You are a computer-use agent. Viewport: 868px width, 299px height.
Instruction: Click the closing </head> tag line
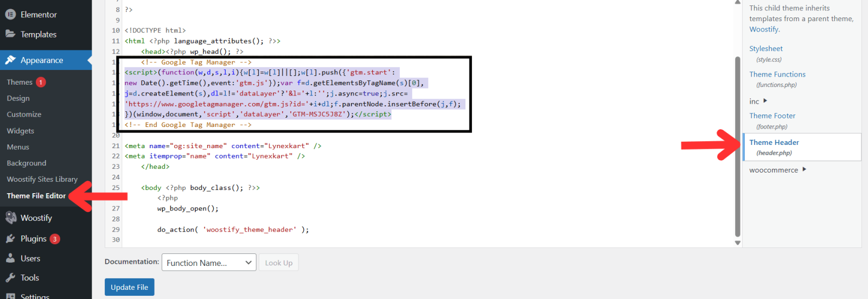coord(155,167)
